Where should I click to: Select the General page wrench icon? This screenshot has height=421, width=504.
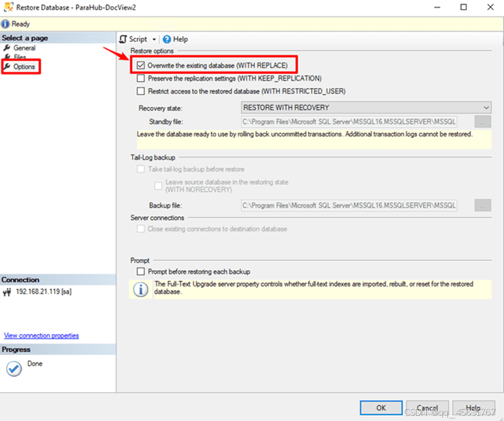point(7,48)
